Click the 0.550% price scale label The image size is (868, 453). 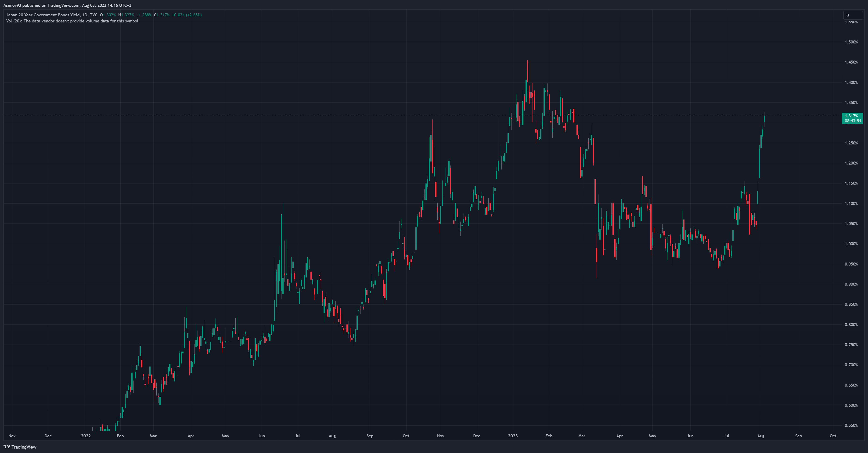[x=851, y=425]
